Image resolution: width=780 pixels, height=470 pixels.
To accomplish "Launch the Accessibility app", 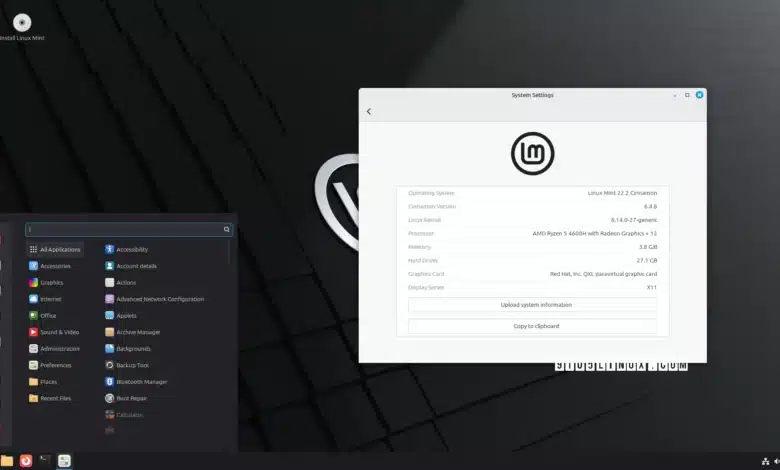I will click(x=127, y=249).
